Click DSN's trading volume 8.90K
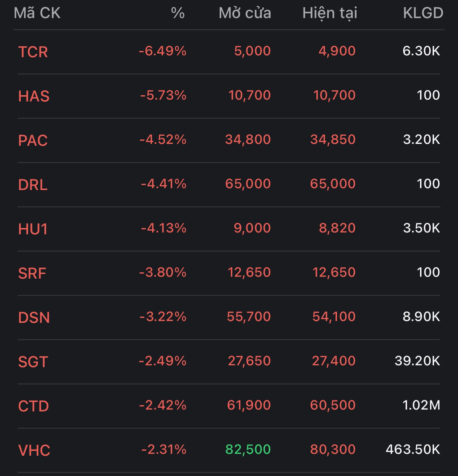Screen dimensions: 458x476 421,316
